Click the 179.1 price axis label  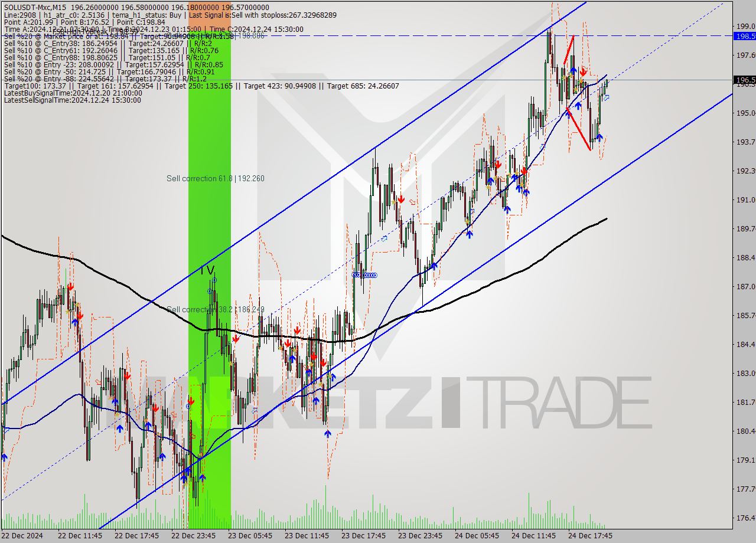745,460
